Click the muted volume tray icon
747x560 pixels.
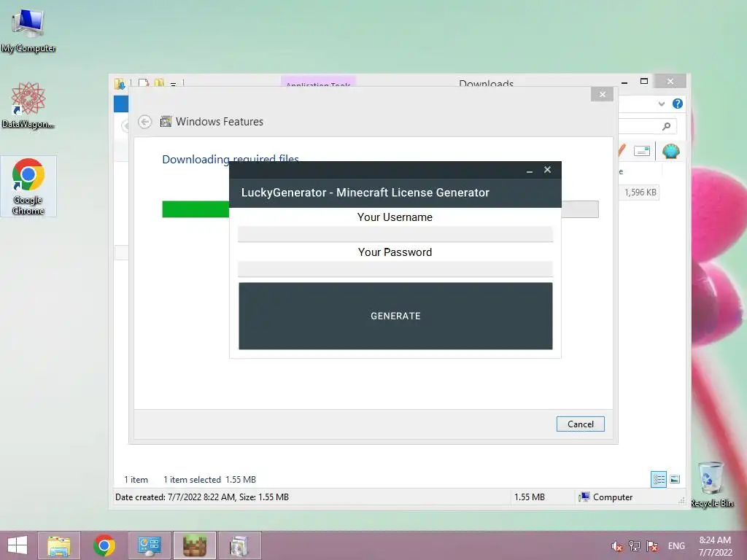pyautogui.click(x=616, y=546)
